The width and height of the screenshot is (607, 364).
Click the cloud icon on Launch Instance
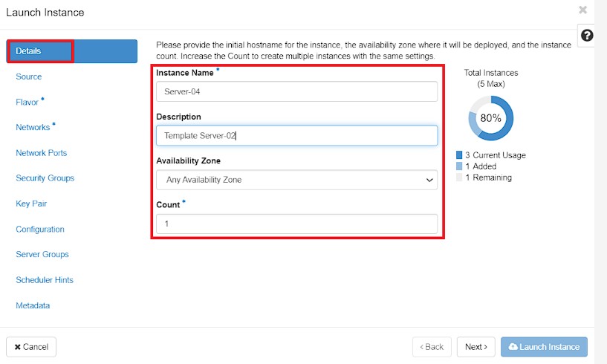pyautogui.click(x=513, y=347)
